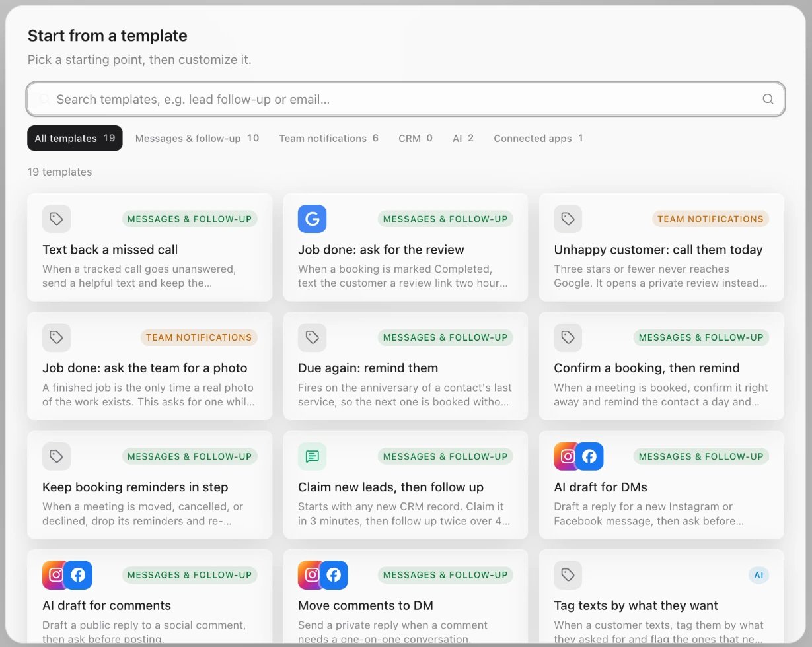
Task: Click the Messages & Follow-up badge on the Claim new leads card
Action: tap(445, 456)
